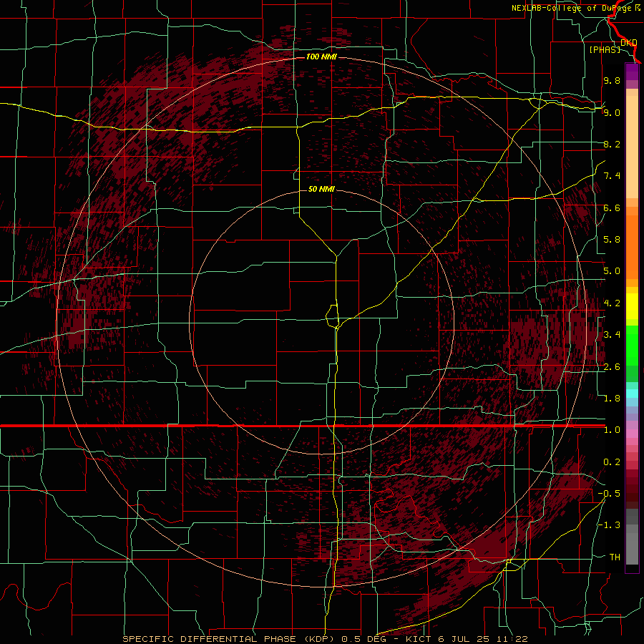Click the 1.0 value on the color scale
Screen dimensions: 644x644
pos(612,430)
